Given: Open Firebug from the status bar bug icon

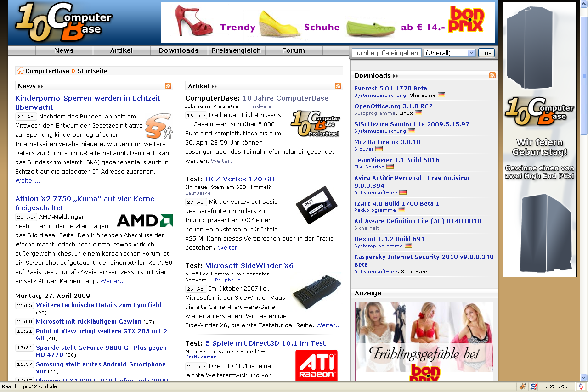Looking at the screenshot, I should tap(523, 386).
